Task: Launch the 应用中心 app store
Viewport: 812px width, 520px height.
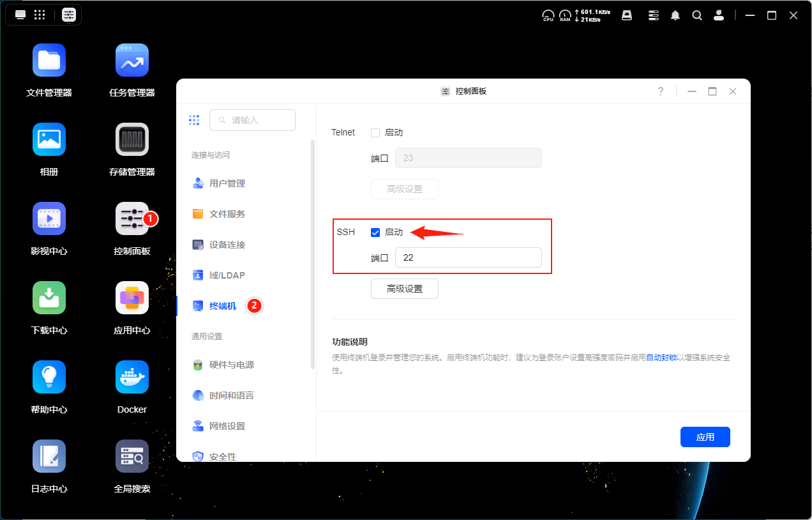Action: coord(132,298)
